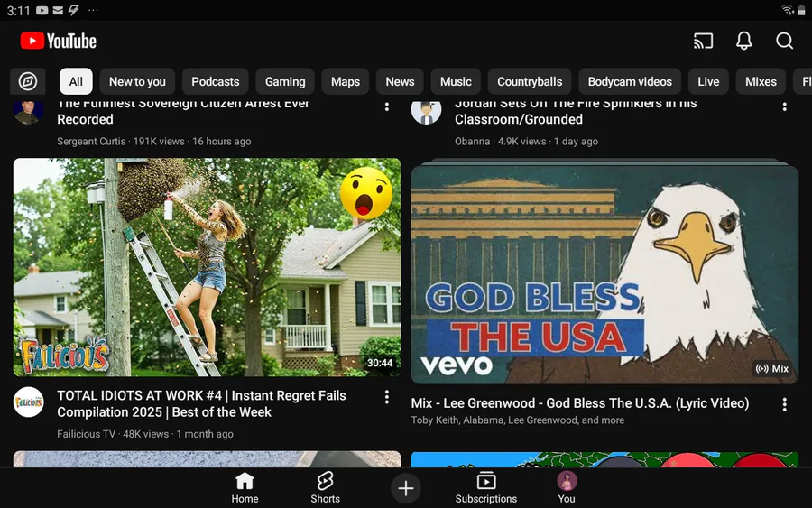
Task: Tap the mail notification icon in status bar
Action: click(58, 10)
